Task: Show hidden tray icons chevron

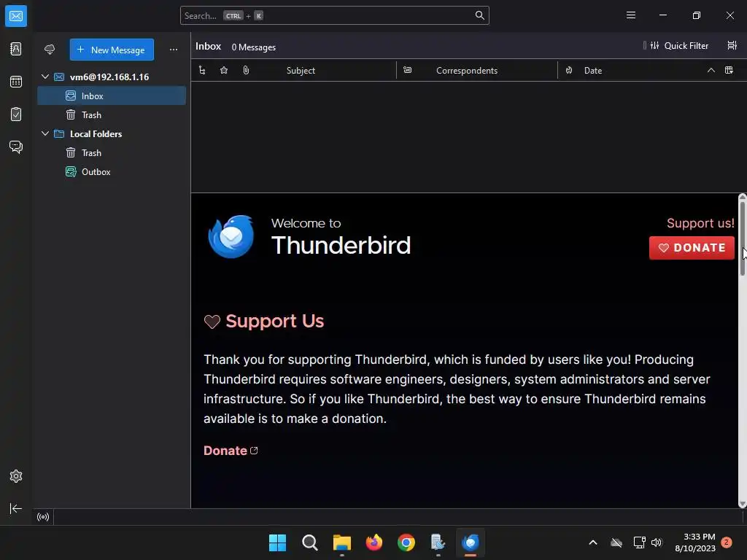Action: pos(593,542)
